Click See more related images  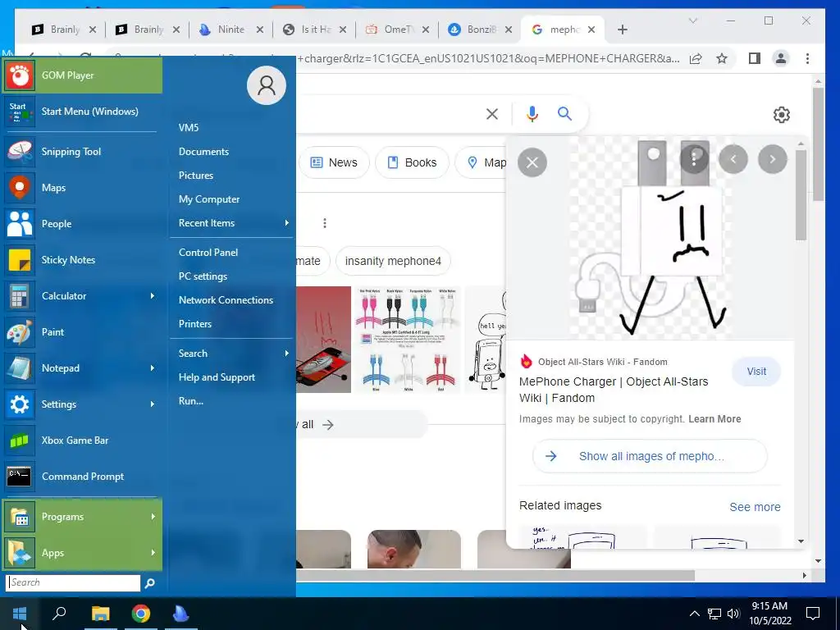coord(755,507)
